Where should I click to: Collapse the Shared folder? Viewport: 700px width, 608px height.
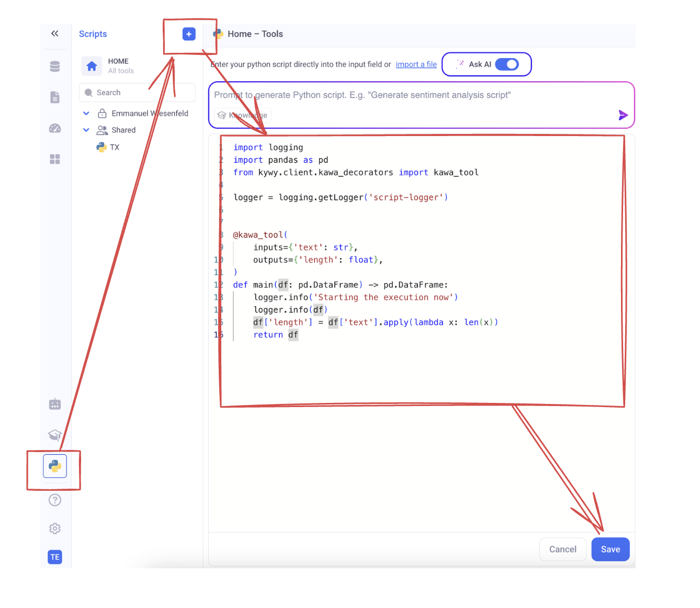[x=86, y=130]
